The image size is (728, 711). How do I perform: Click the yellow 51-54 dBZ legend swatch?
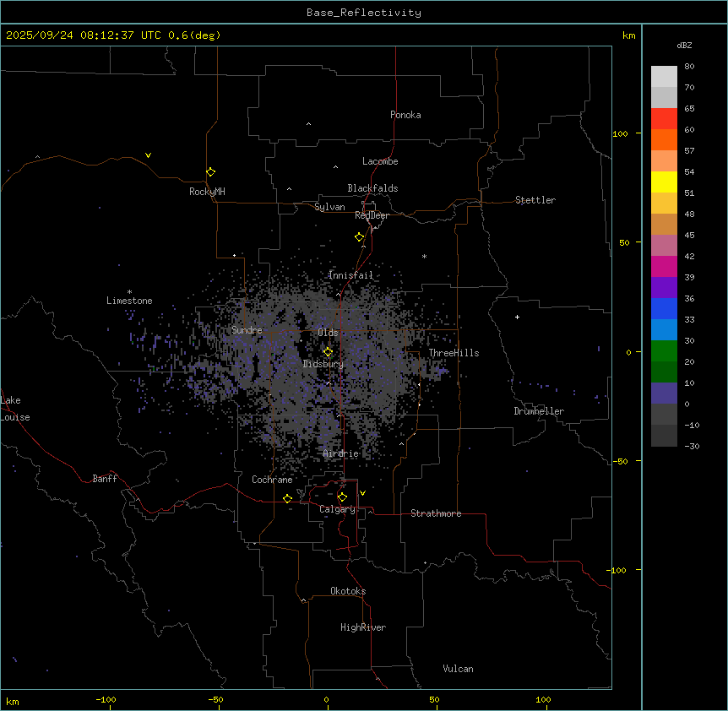click(664, 182)
